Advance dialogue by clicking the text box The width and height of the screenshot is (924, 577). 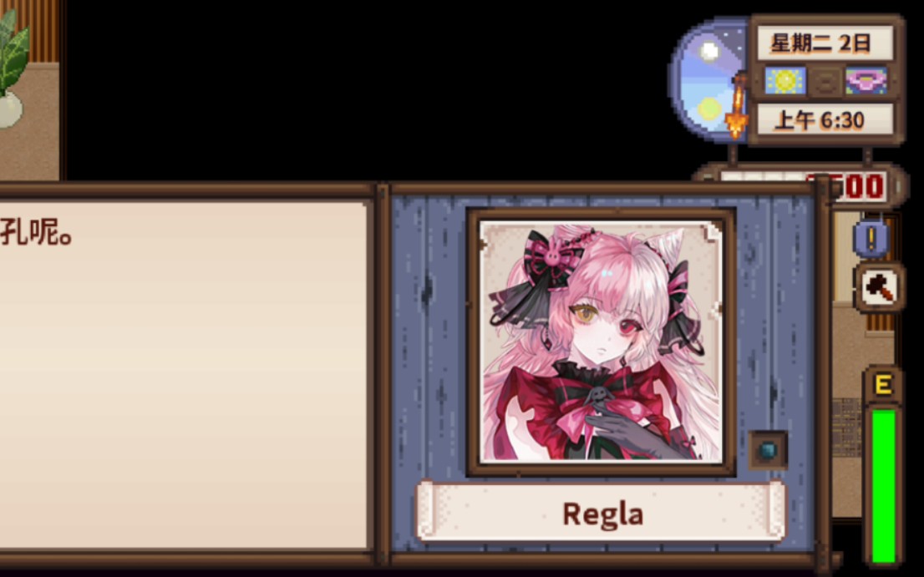(183, 375)
